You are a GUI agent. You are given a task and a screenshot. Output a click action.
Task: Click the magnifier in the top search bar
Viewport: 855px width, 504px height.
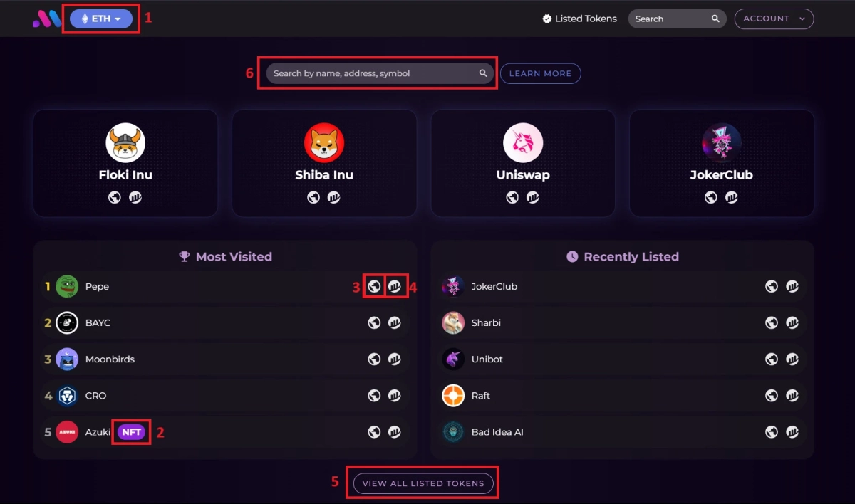click(x=715, y=19)
